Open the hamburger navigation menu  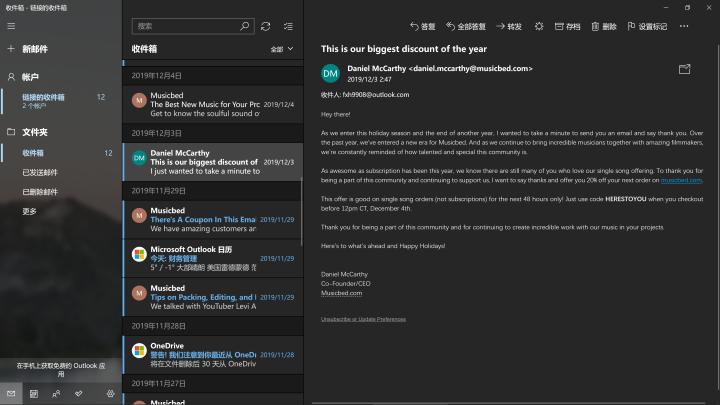(11, 26)
